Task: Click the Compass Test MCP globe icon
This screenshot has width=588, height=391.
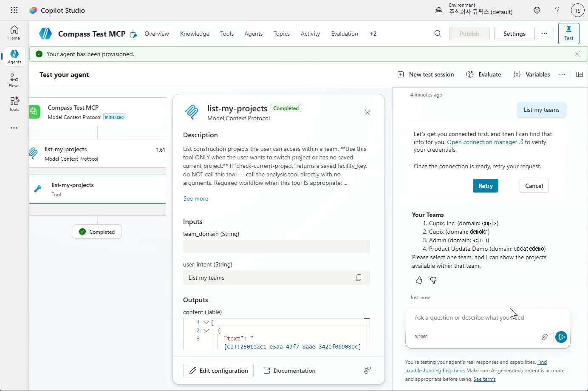Action: [35, 112]
